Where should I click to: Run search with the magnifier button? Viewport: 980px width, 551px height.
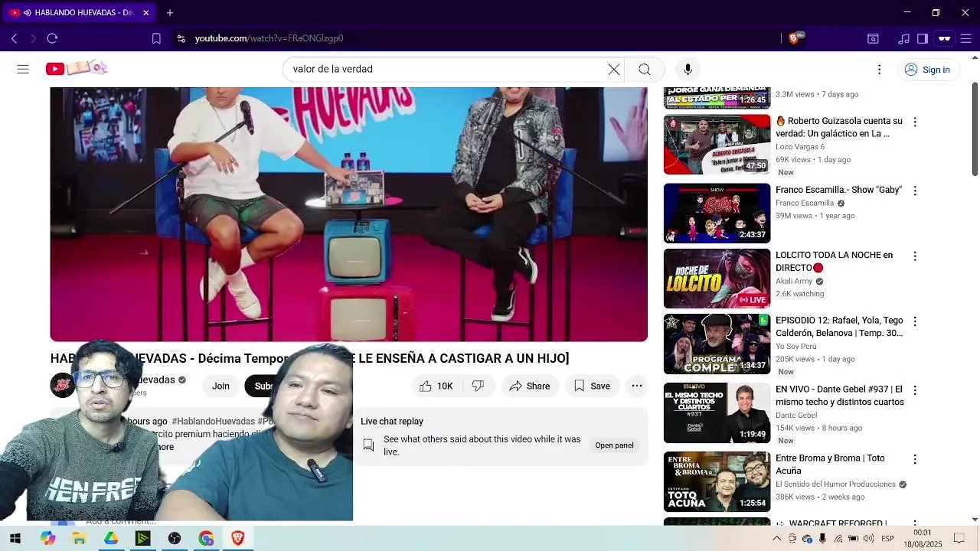(x=645, y=69)
